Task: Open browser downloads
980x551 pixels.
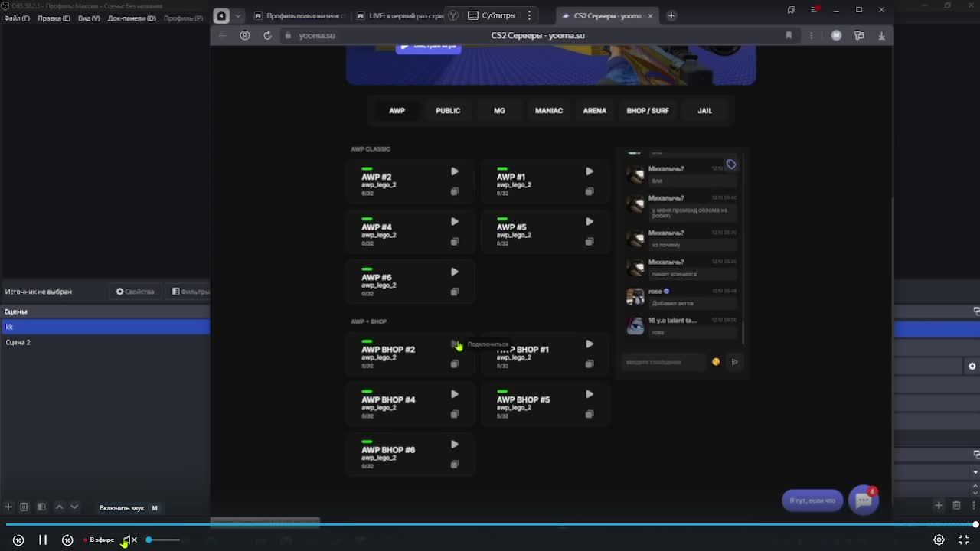Action: [881, 35]
